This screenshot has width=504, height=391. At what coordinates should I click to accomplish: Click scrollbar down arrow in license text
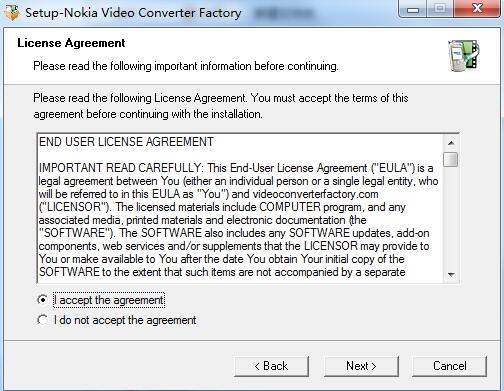tap(451, 275)
